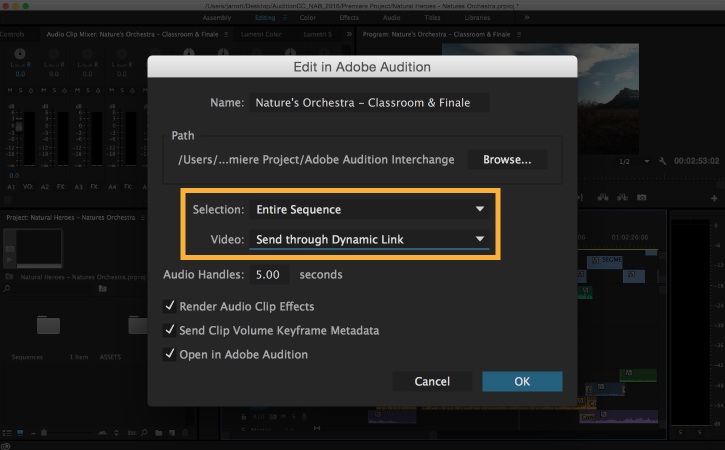Show more workspaces overflow chevron
This screenshot has height=450, width=725.
click(x=527, y=18)
